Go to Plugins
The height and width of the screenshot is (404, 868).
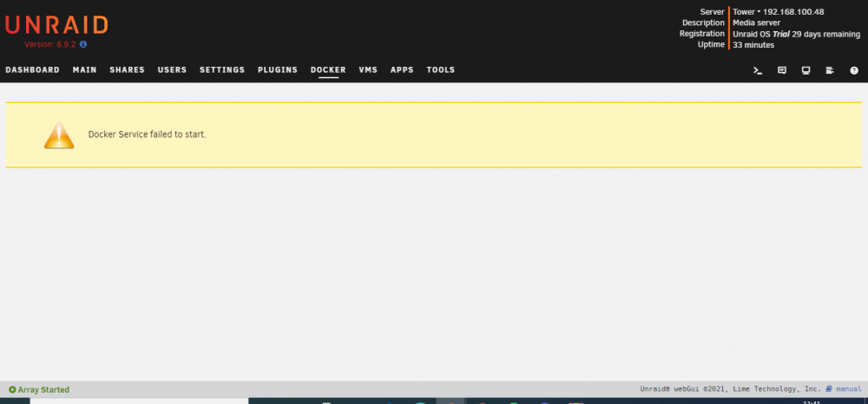click(278, 70)
